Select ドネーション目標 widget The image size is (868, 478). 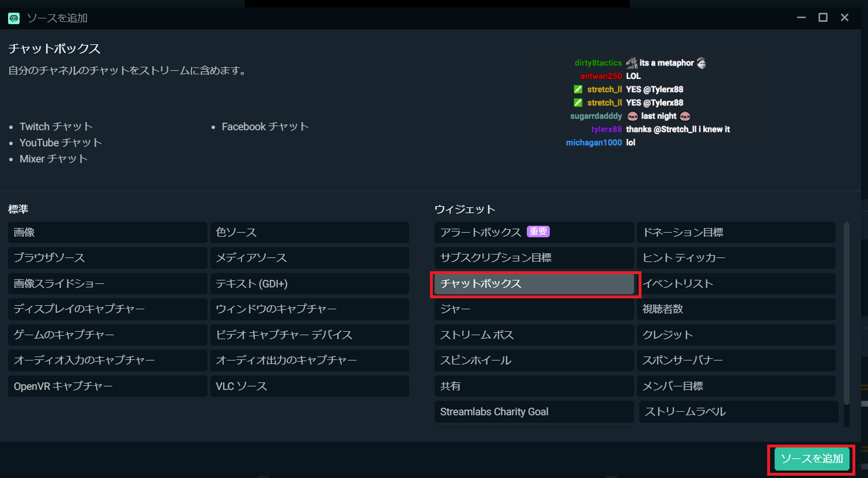[x=736, y=232]
